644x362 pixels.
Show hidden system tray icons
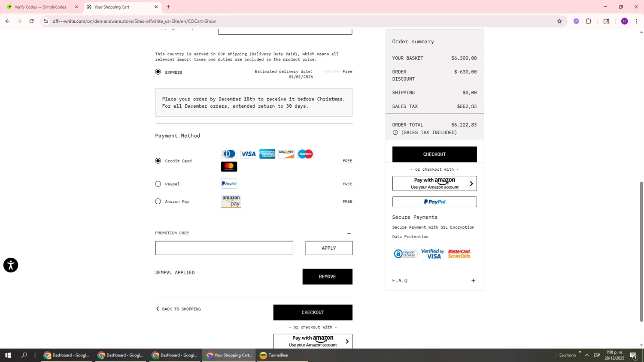[x=587, y=355]
